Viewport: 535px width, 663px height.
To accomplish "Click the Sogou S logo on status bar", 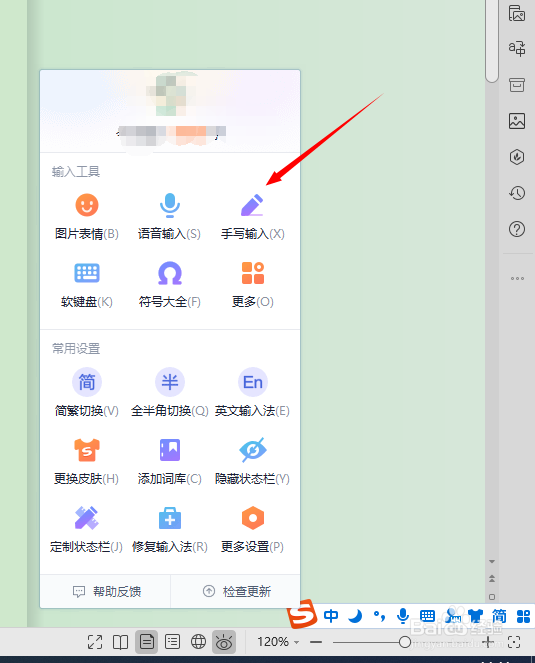I will pos(302,614).
